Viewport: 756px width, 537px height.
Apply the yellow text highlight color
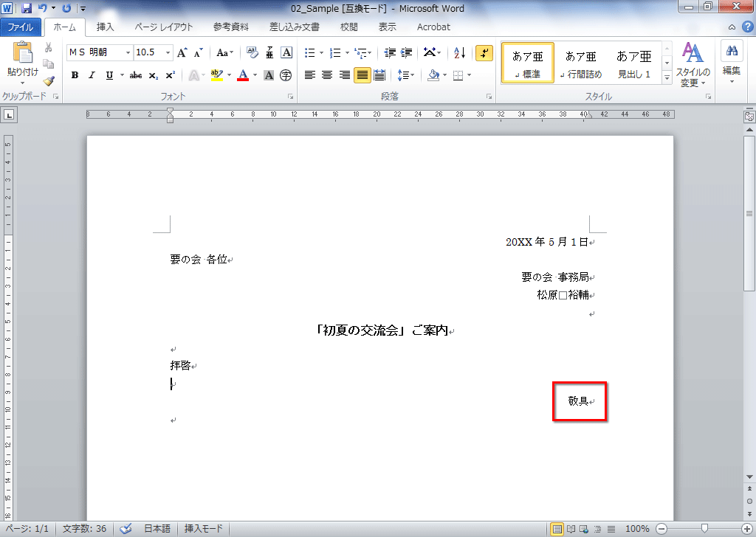pos(217,75)
